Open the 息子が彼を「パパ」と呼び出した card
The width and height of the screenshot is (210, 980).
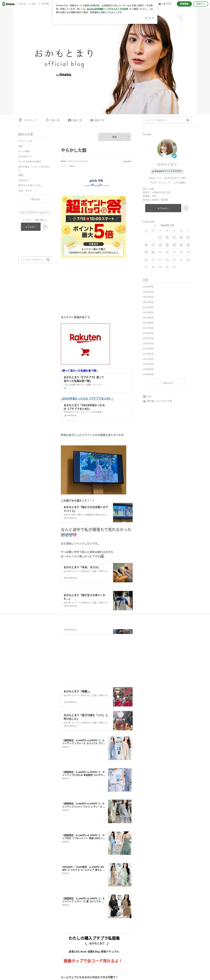pyautogui.click(x=97, y=720)
